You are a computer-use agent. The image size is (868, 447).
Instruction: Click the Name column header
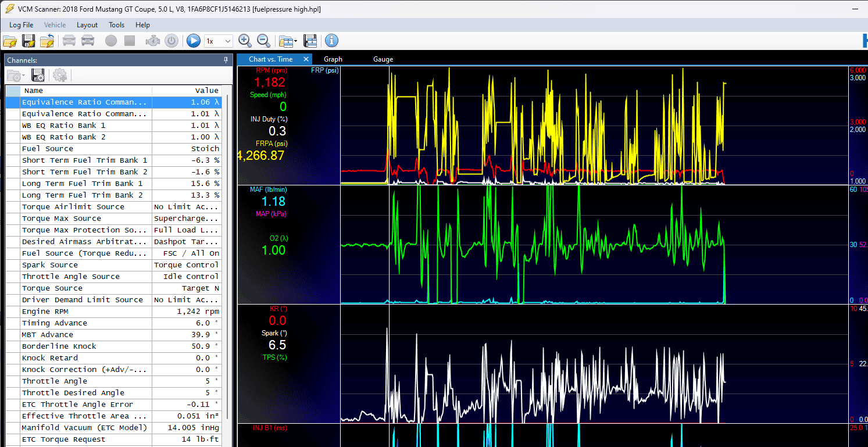(86, 91)
